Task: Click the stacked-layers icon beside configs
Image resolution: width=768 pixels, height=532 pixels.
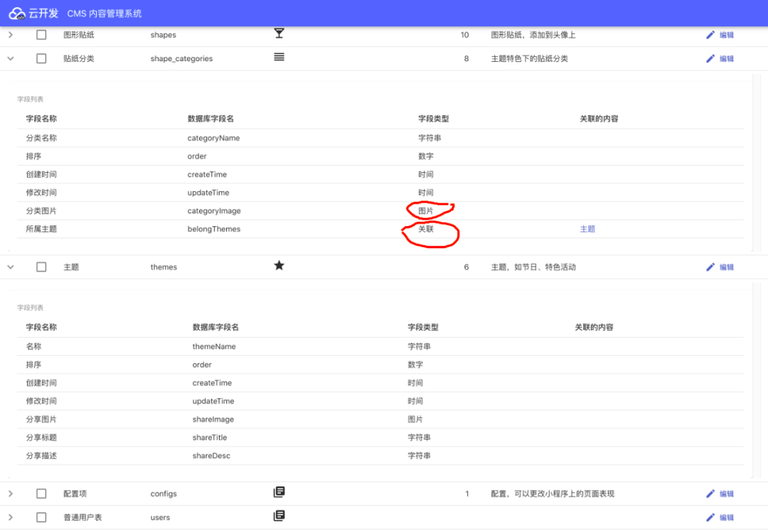Action: tap(279, 491)
